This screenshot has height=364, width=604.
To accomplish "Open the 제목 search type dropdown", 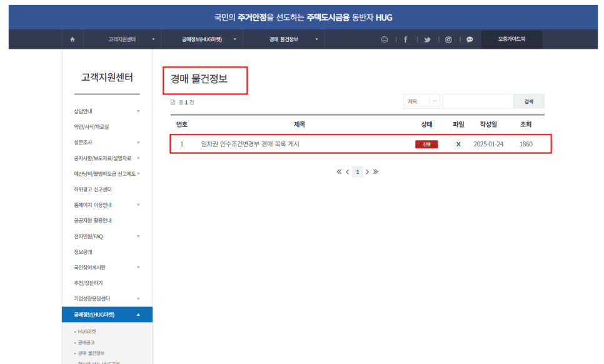I will pyautogui.click(x=422, y=101).
